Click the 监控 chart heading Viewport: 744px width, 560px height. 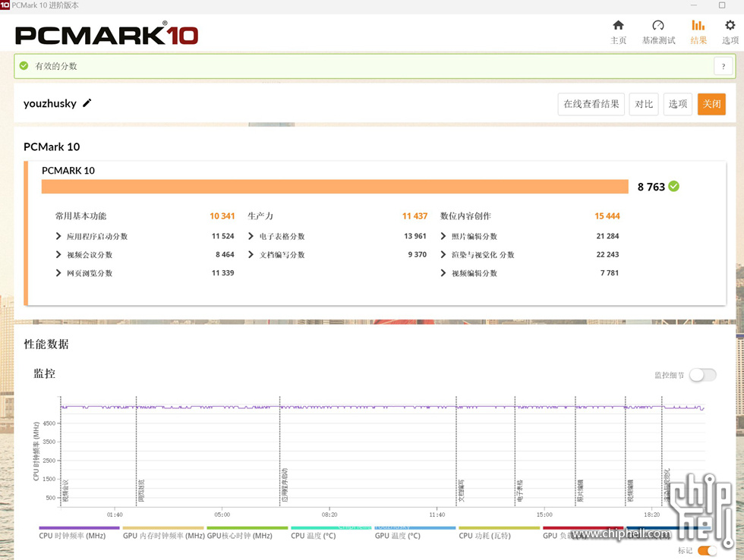pyautogui.click(x=45, y=373)
